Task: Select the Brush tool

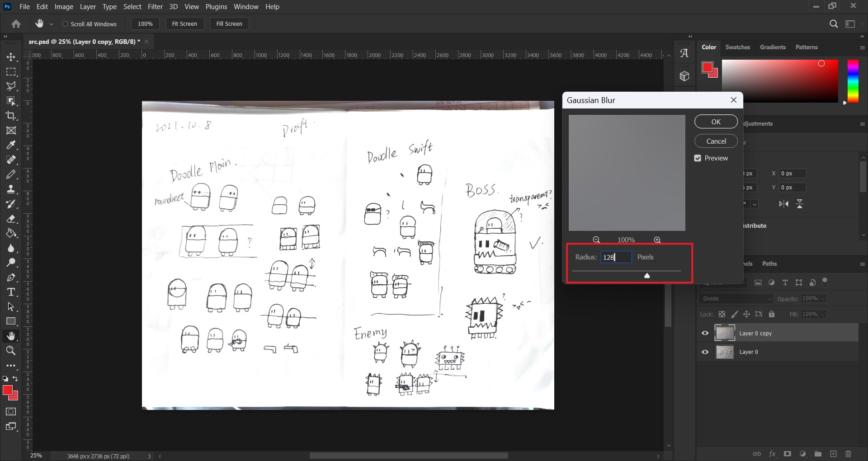Action: point(11,174)
